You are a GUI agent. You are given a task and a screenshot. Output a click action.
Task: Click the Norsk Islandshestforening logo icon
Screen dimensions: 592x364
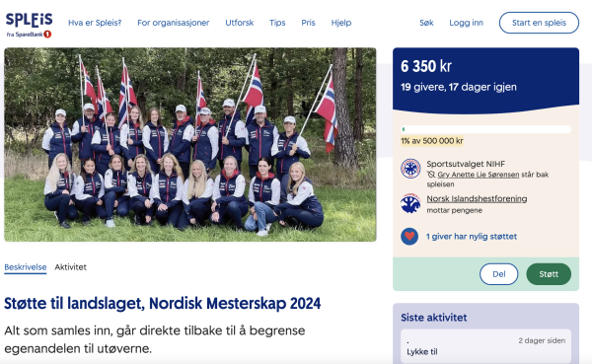click(410, 203)
